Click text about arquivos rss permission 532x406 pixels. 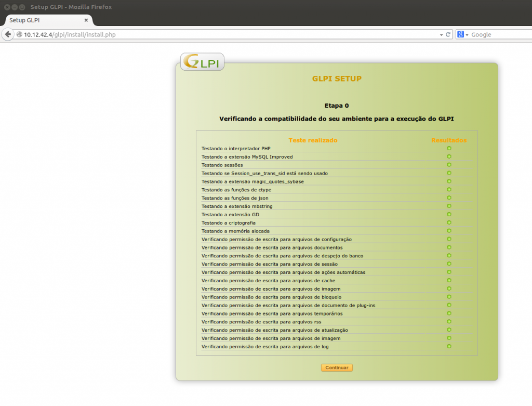tap(261, 322)
